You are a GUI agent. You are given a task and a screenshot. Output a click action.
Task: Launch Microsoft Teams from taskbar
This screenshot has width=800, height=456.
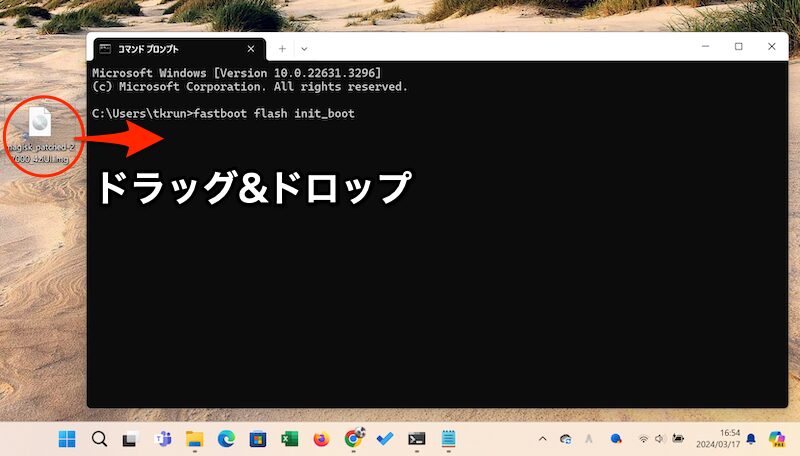(x=162, y=439)
